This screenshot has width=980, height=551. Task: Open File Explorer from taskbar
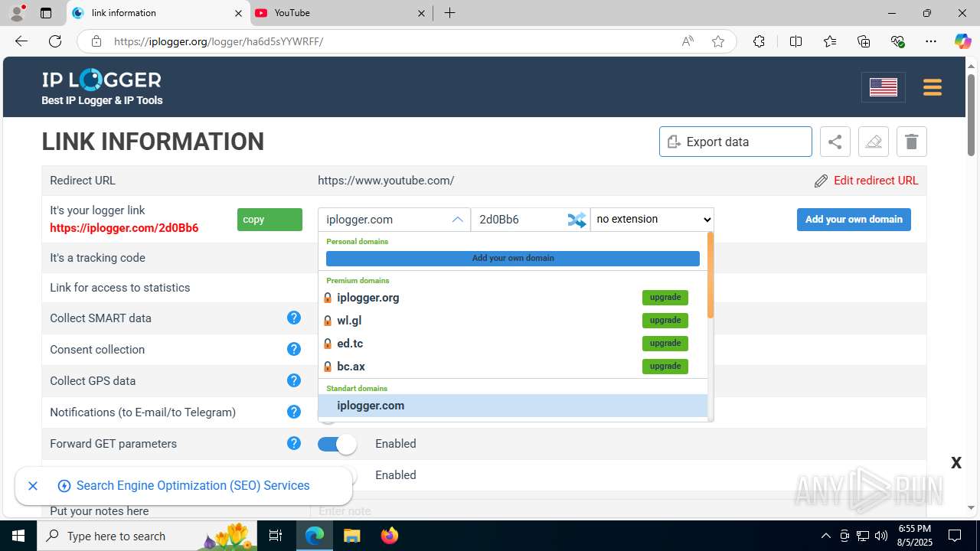[352, 536]
